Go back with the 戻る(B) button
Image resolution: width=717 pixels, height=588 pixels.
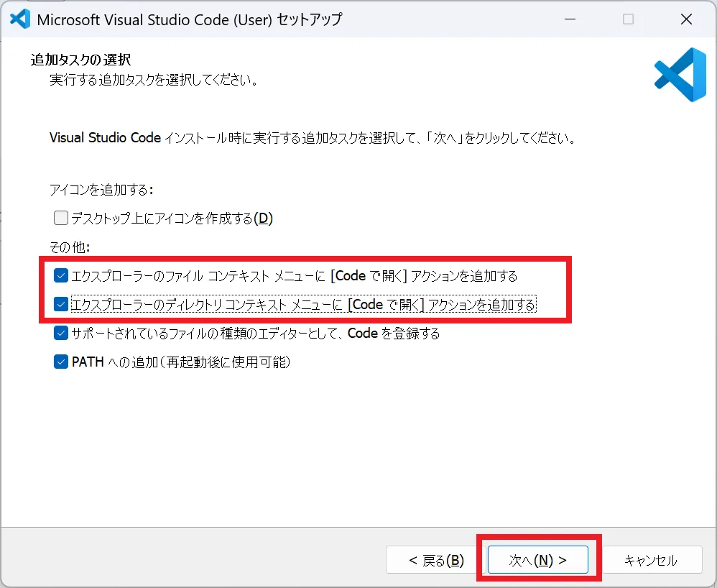coord(436,561)
